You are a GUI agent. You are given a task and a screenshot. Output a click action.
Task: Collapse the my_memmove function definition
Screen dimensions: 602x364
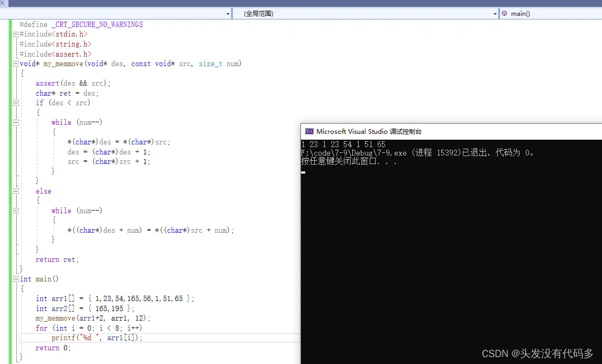click(x=16, y=63)
